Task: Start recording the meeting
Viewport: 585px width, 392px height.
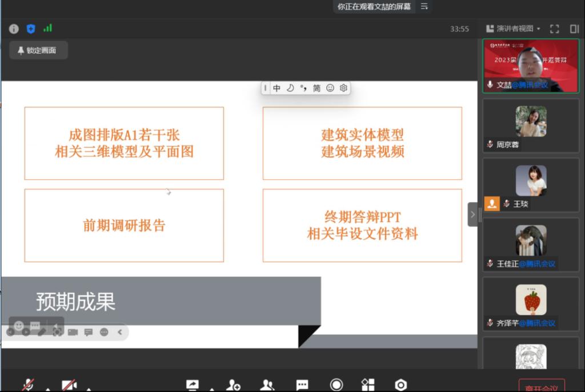Action: 336,385
